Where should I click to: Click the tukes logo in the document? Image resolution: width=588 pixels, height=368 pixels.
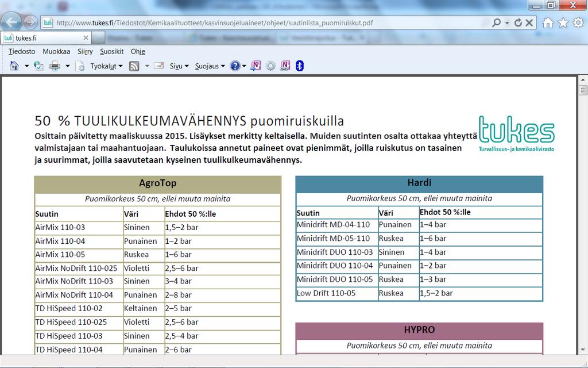click(516, 133)
